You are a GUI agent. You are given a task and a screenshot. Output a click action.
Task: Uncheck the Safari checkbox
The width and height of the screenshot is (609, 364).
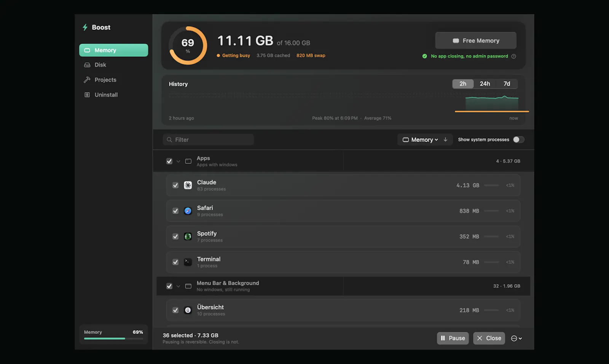(x=175, y=211)
